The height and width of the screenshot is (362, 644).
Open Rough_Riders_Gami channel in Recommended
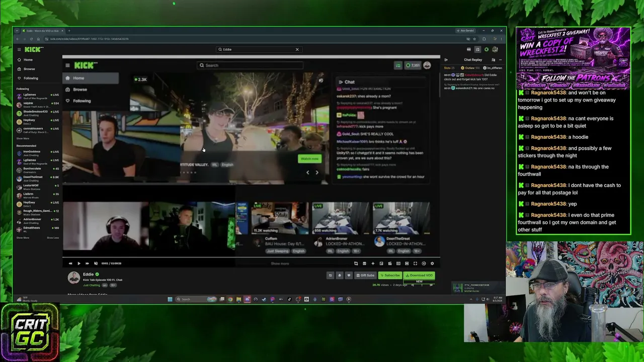[x=38, y=212]
